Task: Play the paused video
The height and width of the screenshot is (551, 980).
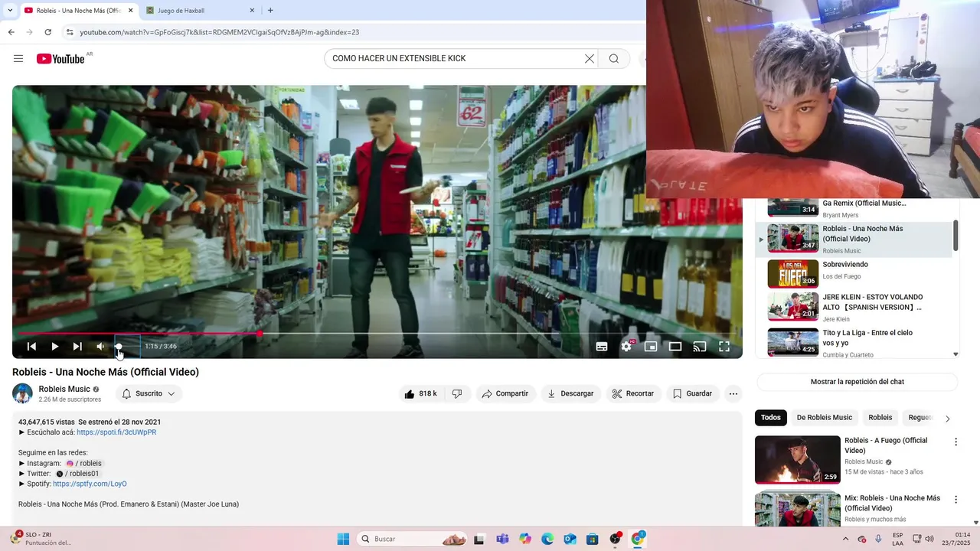Action: (x=54, y=347)
